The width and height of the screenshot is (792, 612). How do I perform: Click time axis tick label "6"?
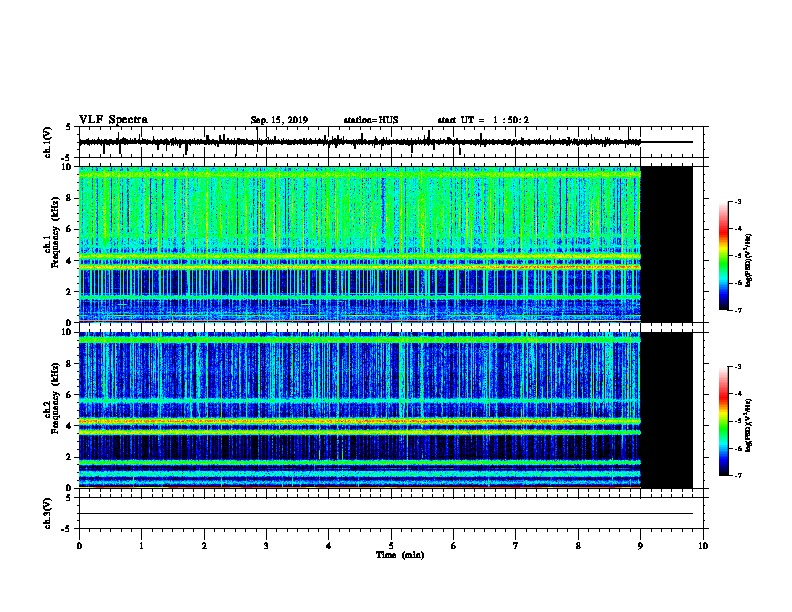click(x=453, y=546)
